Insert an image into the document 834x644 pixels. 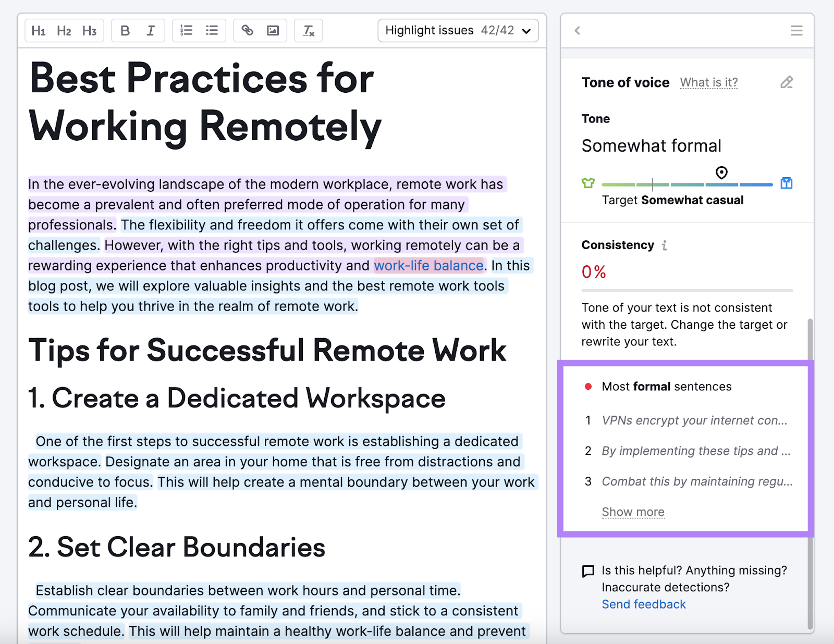coord(273,30)
